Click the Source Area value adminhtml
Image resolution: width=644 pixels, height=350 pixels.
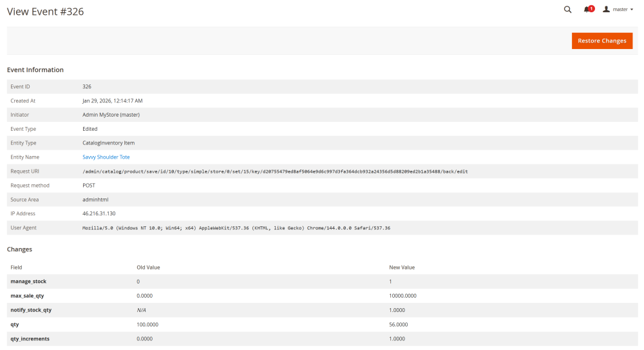[x=95, y=199]
